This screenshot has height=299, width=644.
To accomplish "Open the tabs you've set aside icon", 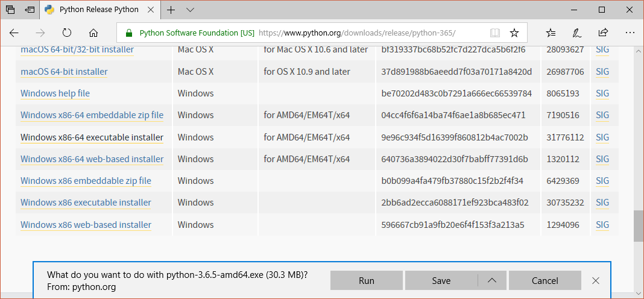I will coord(10,10).
